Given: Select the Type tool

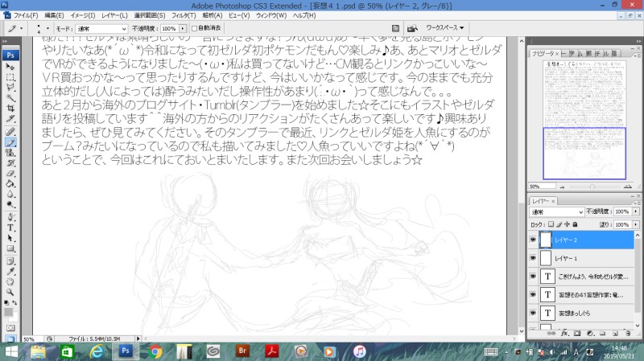Looking at the screenshot, I should (x=10, y=228).
